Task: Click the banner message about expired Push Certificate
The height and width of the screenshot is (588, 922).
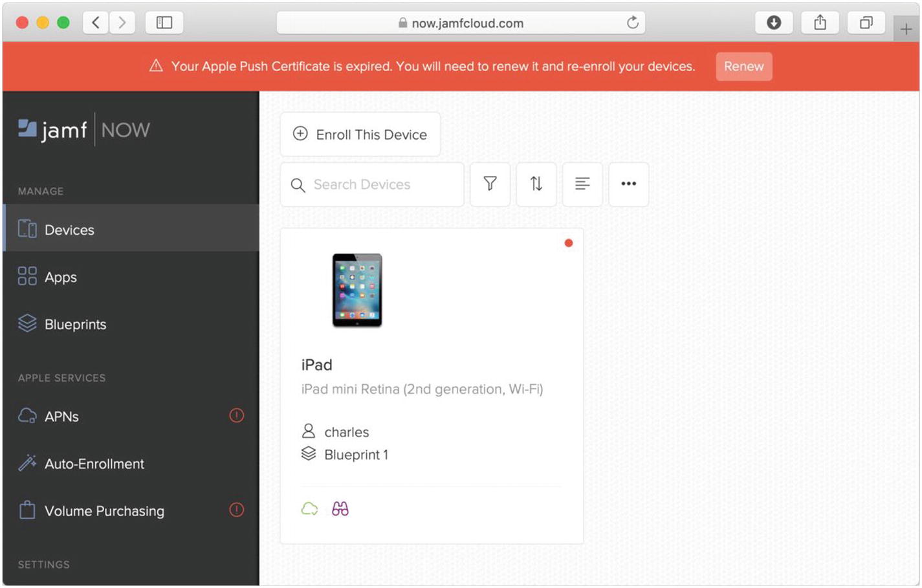Action: (433, 66)
